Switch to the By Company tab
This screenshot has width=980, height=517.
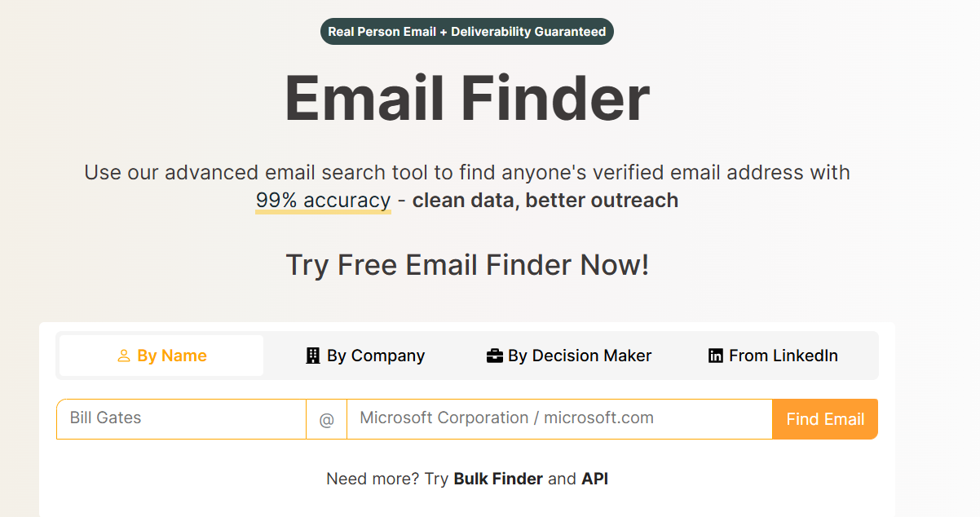coord(364,355)
